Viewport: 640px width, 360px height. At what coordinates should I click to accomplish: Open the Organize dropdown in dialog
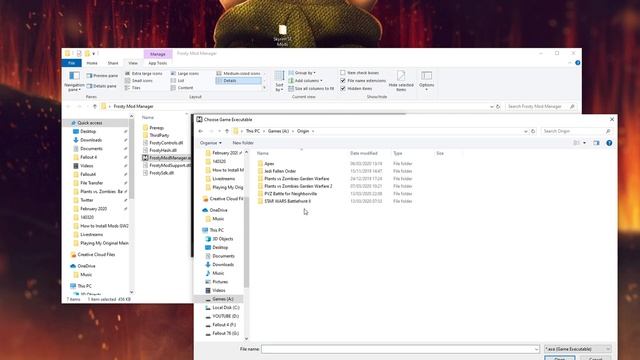211,143
